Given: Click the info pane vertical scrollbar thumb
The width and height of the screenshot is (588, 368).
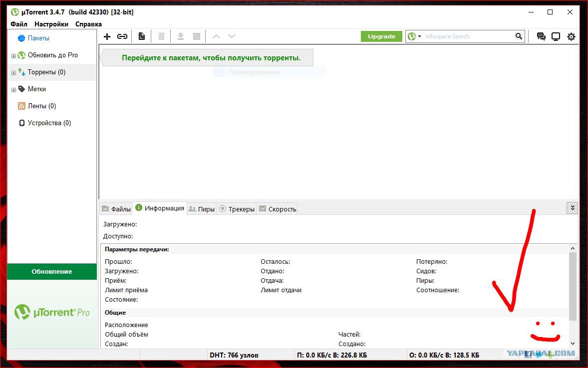Looking at the screenshot, I should [573, 286].
